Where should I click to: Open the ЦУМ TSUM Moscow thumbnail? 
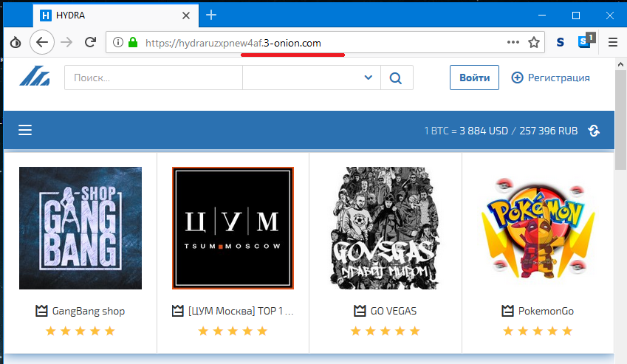[x=233, y=228]
